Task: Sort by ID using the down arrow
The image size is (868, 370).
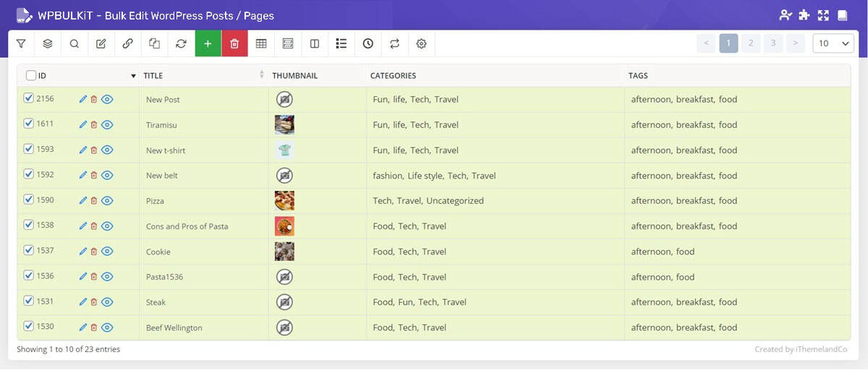Action: pyautogui.click(x=133, y=76)
